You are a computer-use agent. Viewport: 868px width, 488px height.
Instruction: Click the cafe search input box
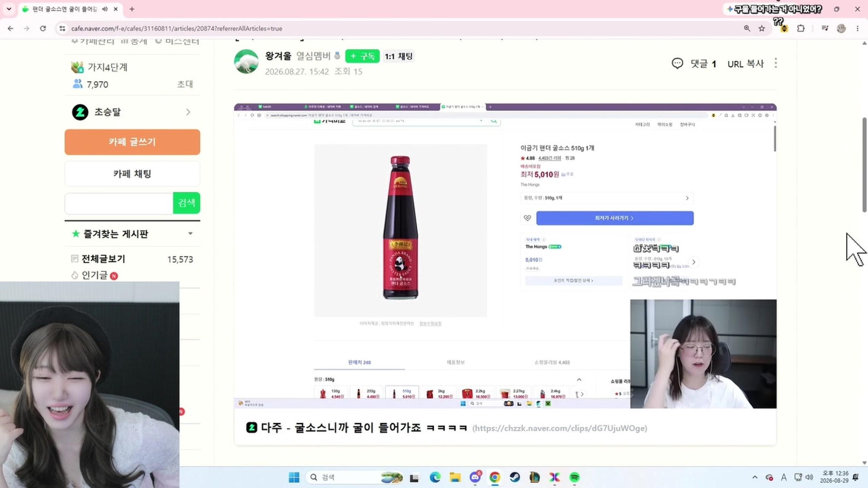[119, 203]
